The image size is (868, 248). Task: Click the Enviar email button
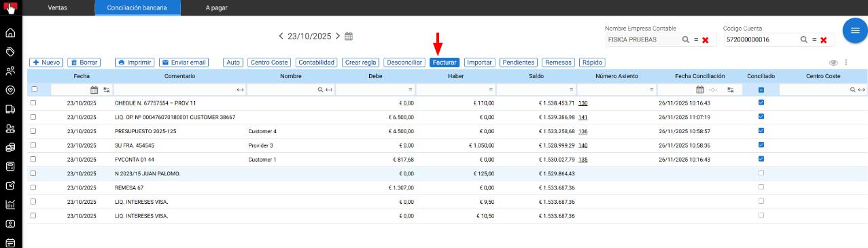[x=184, y=63]
